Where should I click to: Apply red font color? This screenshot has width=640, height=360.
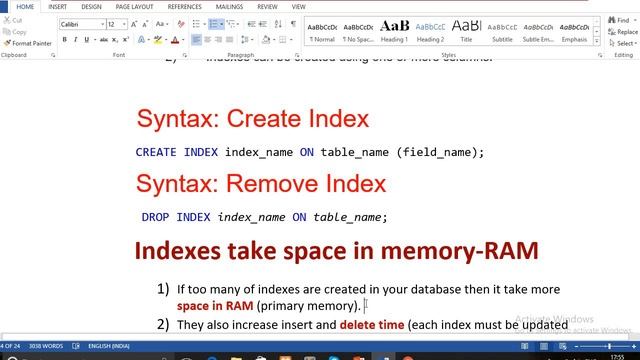click(x=175, y=40)
